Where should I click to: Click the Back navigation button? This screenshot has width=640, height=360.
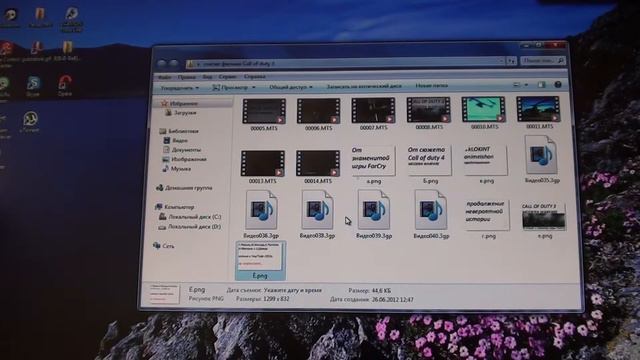(162, 64)
